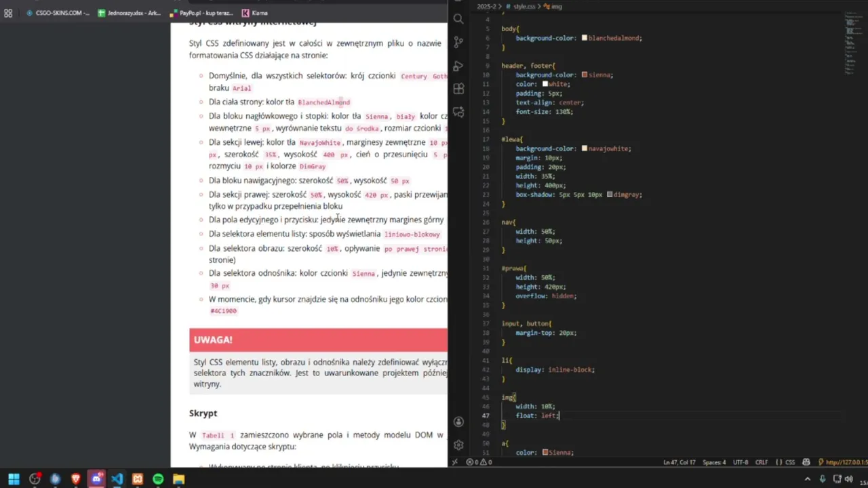The width and height of the screenshot is (868, 488).
Task: Open the CSGO-SKINS.COM bookmark
Action: tap(57, 13)
